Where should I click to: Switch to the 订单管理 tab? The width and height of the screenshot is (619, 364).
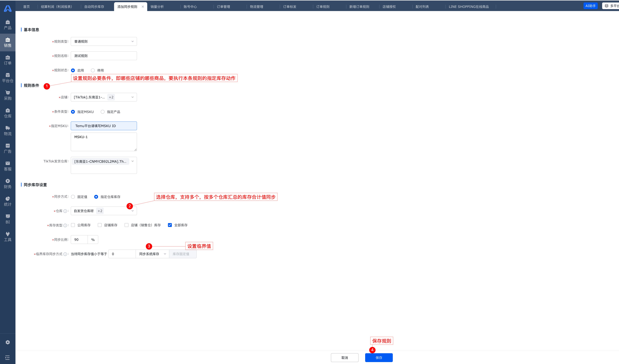(x=223, y=7)
